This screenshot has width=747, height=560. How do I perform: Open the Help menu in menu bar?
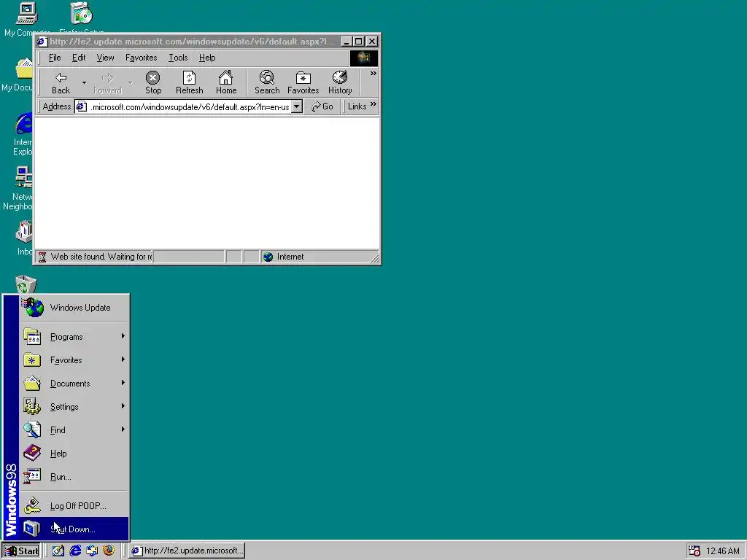pos(207,58)
